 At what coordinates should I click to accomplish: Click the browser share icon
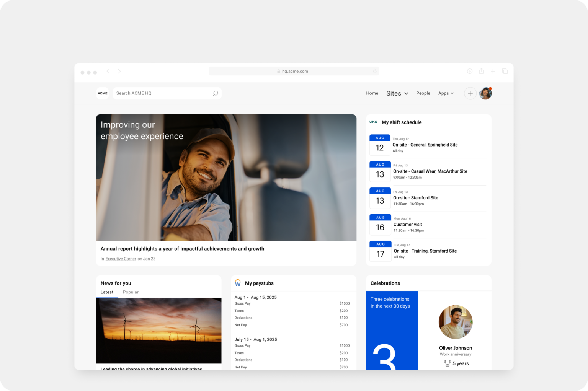click(x=482, y=72)
